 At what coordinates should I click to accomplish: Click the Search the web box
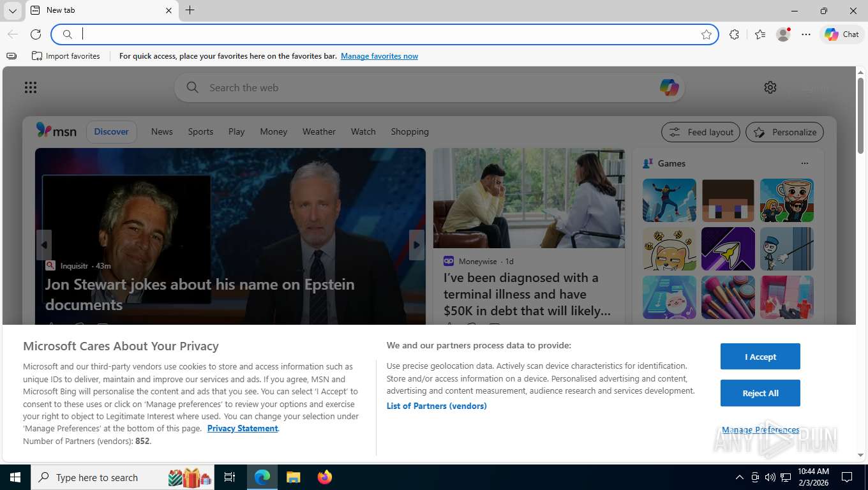(430, 87)
